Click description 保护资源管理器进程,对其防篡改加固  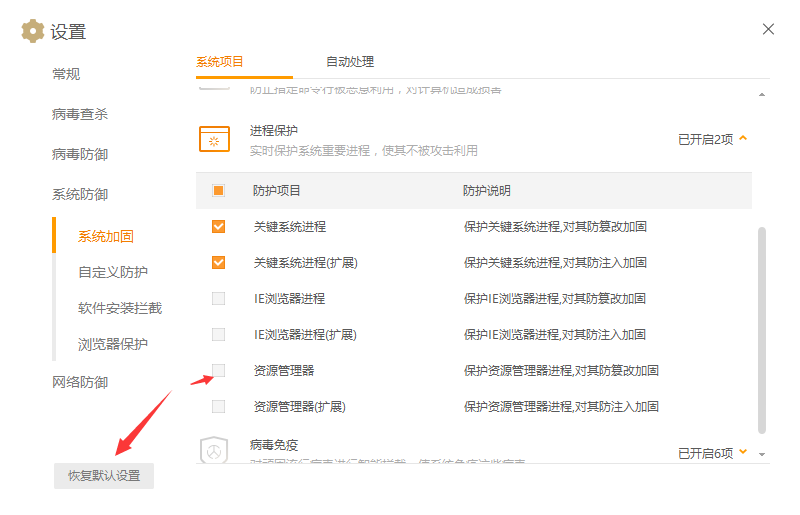(561, 371)
